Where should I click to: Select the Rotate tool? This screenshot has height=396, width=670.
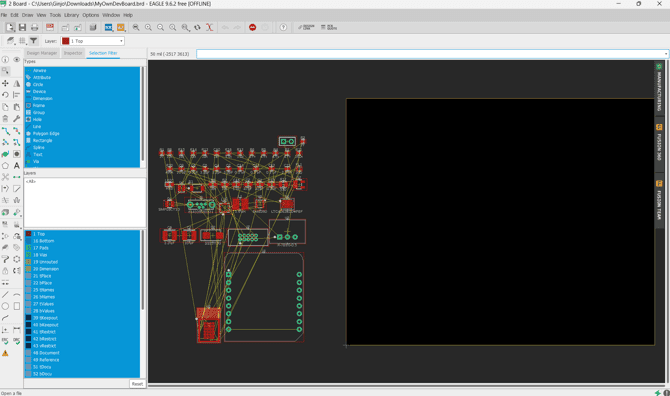coord(5,95)
